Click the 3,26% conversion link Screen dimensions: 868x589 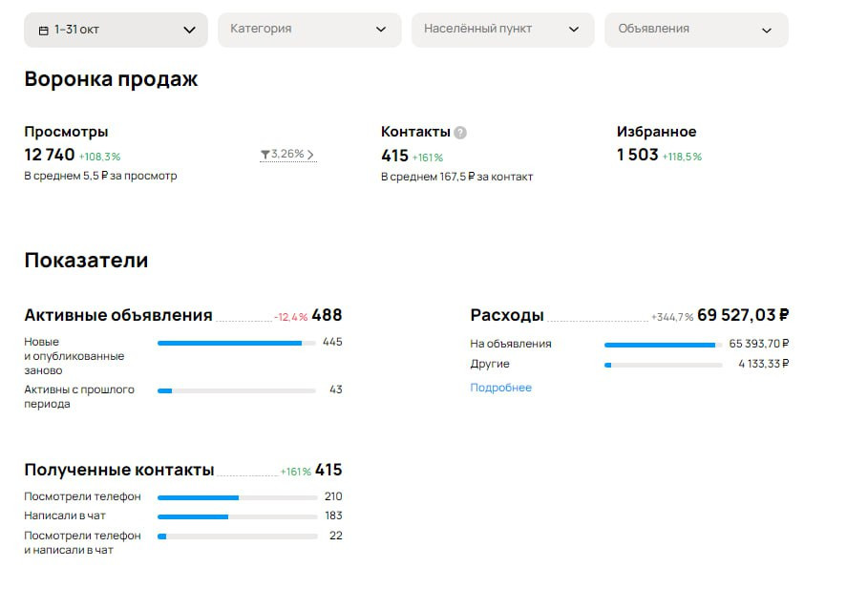coord(288,154)
